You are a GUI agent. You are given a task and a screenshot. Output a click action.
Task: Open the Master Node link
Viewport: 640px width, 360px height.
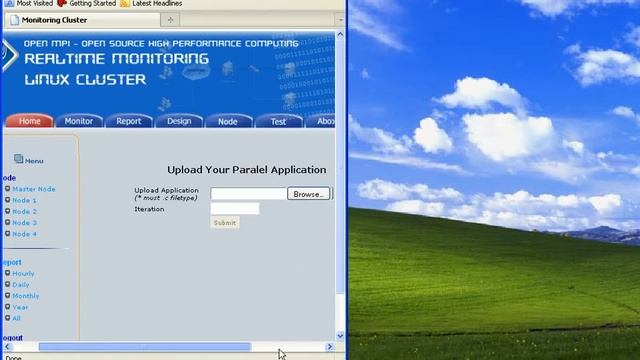pyautogui.click(x=34, y=189)
